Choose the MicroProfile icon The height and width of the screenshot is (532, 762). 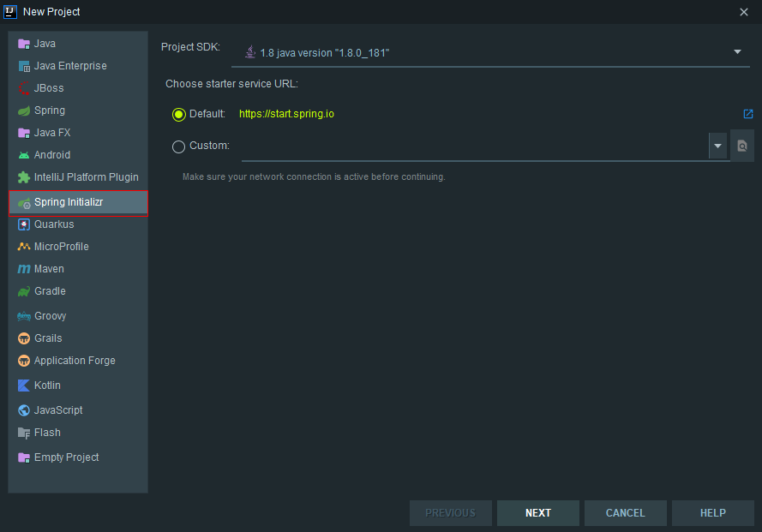click(24, 247)
